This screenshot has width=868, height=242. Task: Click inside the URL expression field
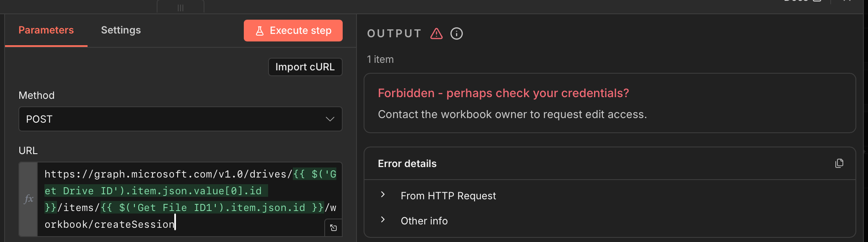click(189, 199)
